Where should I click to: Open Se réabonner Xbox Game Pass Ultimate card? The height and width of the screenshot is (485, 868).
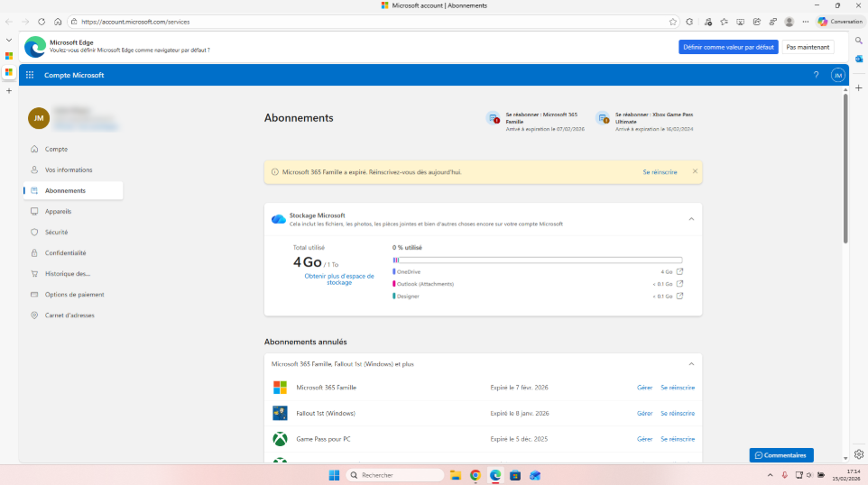[645, 121]
